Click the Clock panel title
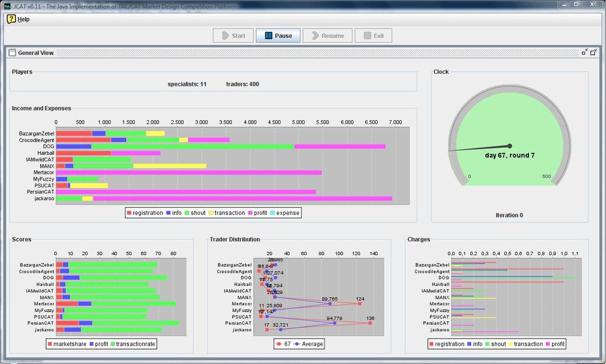The height and width of the screenshot is (364, 606). [441, 72]
